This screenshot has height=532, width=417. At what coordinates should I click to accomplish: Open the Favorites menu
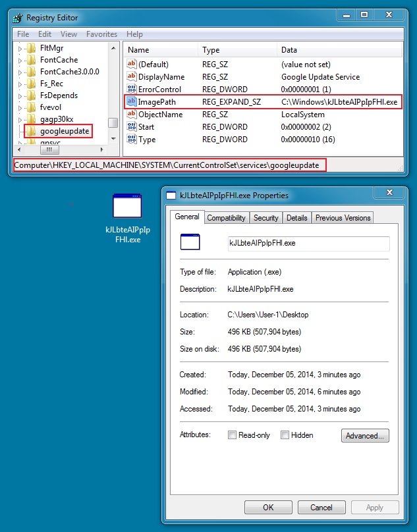point(101,34)
